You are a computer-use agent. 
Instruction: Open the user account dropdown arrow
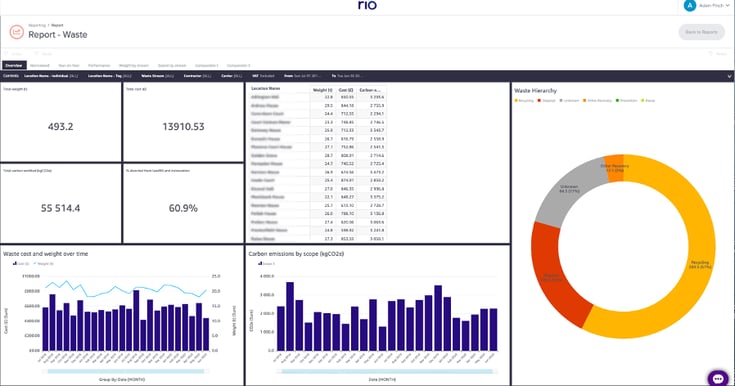point(728,6)
